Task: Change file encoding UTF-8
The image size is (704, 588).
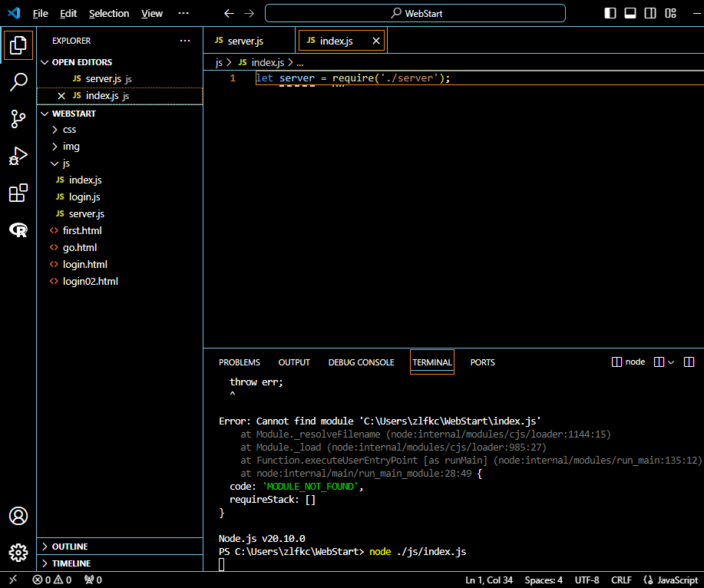Action: [587, 580]
